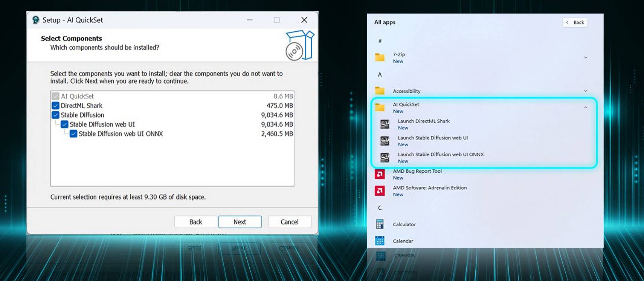The image size is (644, 281).
Task: Jump to the A letter section
Action: tap(380, 74)
